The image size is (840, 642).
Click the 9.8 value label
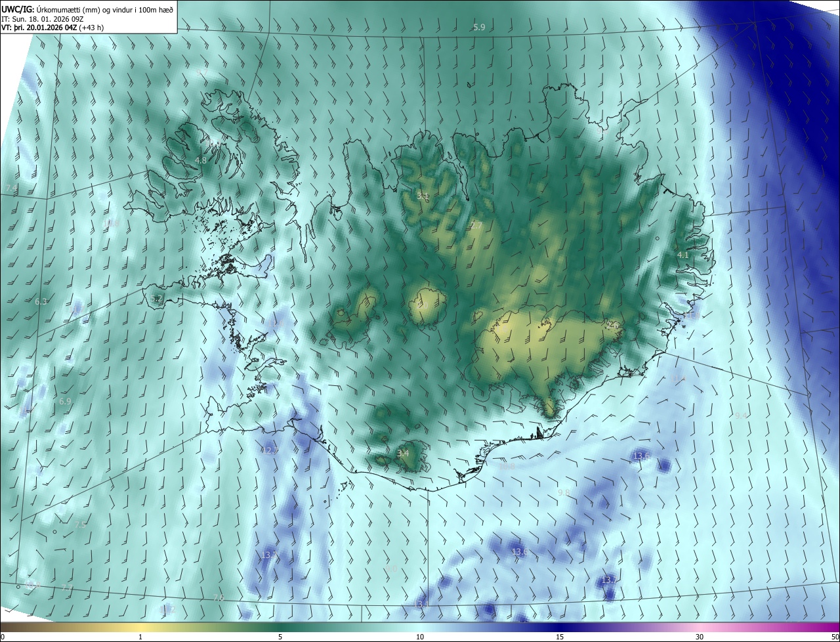[564, 492]
